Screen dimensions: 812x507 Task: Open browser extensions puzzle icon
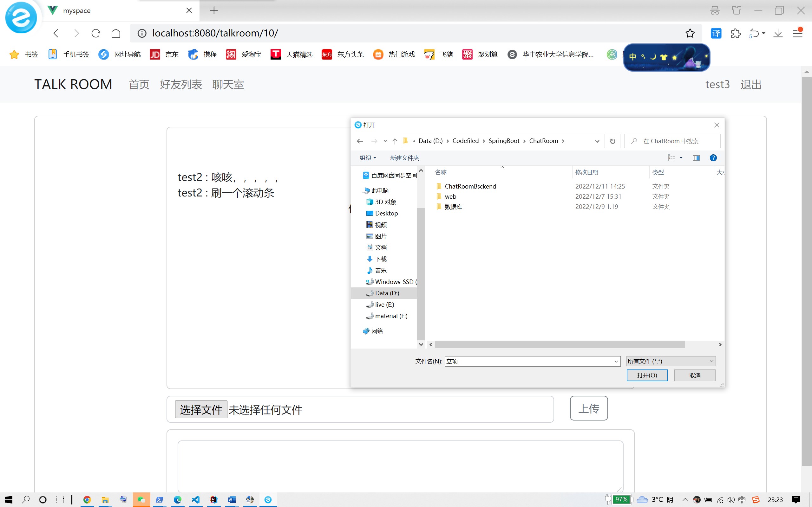[x=736, y=33]
